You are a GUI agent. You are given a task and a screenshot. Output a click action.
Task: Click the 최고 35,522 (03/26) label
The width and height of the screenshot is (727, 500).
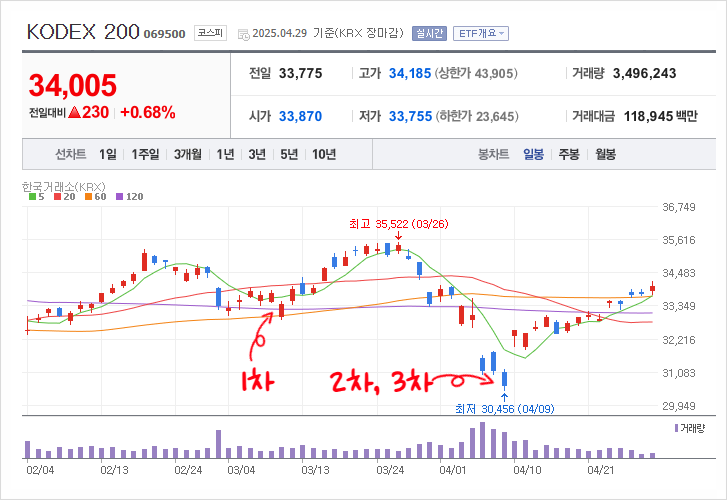pos(399,224)
